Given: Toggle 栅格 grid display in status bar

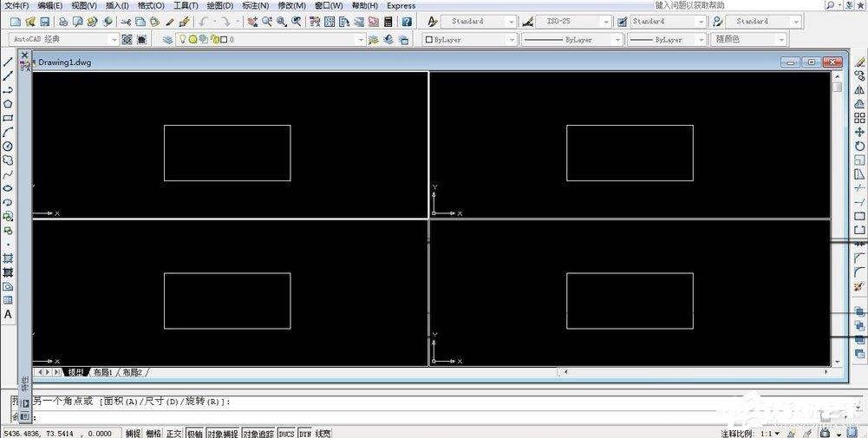Looking at the screenshot, I should tap(153, 434).
